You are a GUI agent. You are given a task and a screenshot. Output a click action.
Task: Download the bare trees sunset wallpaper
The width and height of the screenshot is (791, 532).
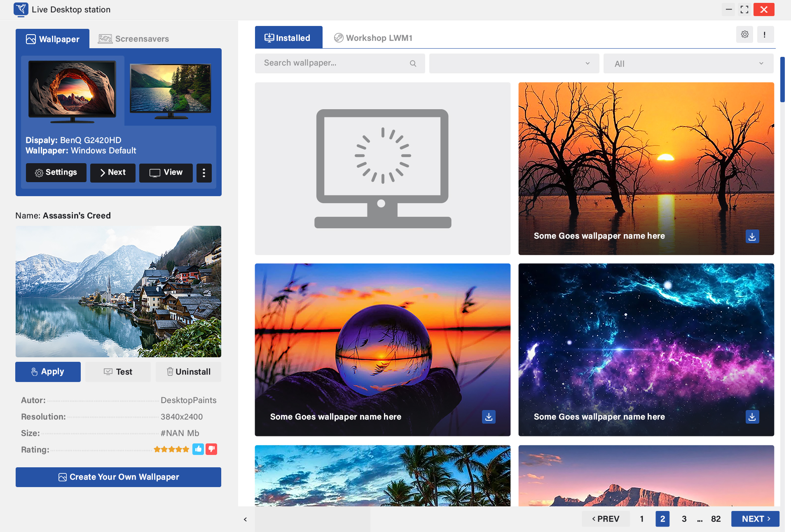pos(752,237)
